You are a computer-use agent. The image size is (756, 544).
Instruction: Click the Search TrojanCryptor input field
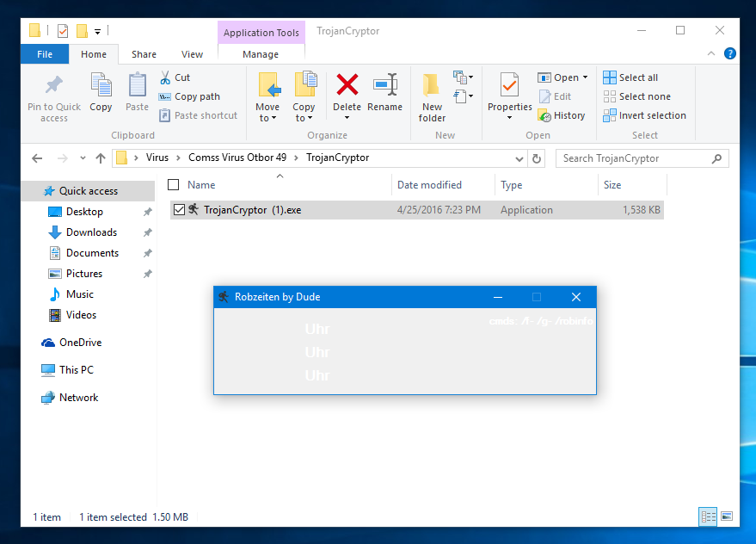pyautogui.click(x=632, y=158)
